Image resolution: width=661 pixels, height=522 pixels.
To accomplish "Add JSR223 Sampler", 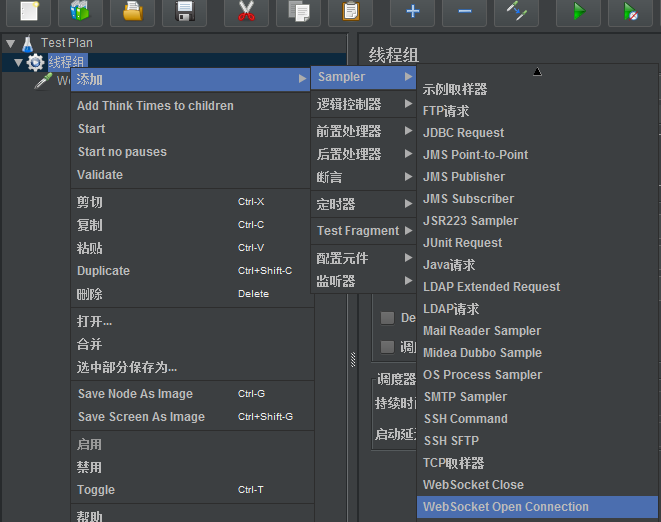I will (x=537, y=221).
